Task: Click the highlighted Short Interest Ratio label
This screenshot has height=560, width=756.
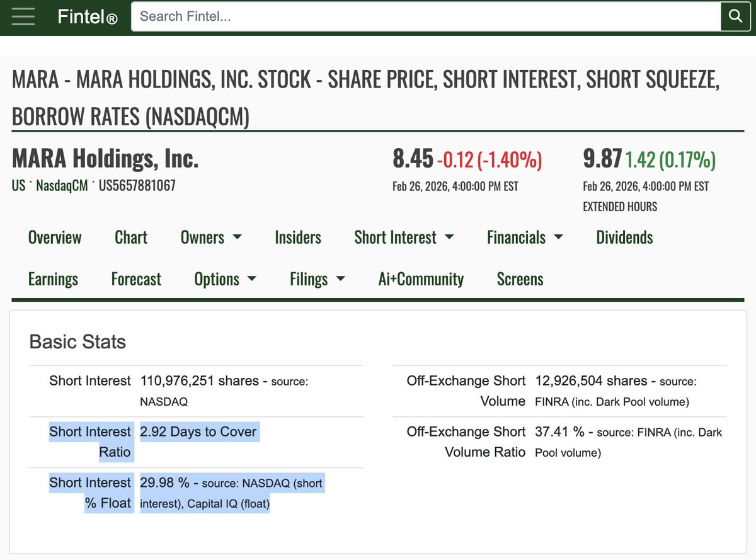Action: click(90, 442)
